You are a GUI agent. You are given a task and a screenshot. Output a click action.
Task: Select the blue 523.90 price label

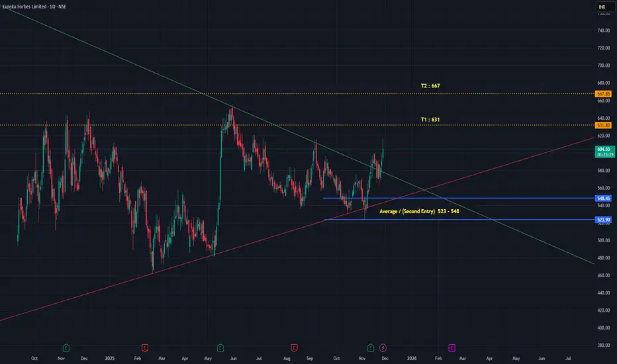click(603, 220)
